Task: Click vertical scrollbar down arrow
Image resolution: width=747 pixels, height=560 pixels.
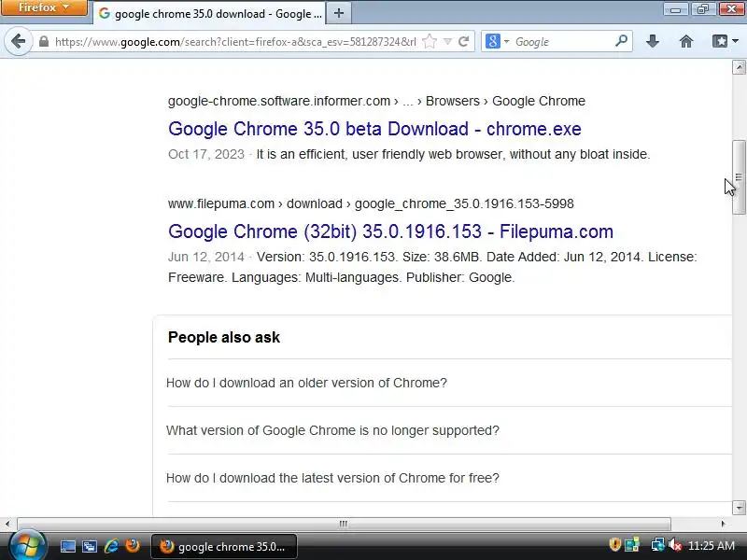Action: pyautogui.click(x=739, y=507)
